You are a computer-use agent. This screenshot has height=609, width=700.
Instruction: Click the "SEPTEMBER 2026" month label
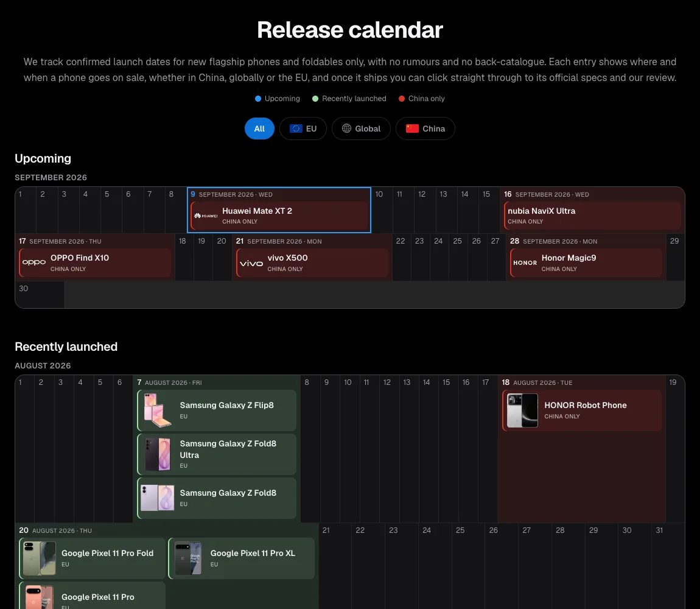point(51,177)
